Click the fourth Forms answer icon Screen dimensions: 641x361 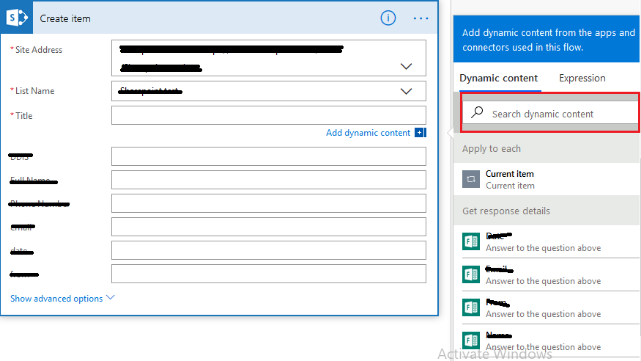tap(471, 340)
